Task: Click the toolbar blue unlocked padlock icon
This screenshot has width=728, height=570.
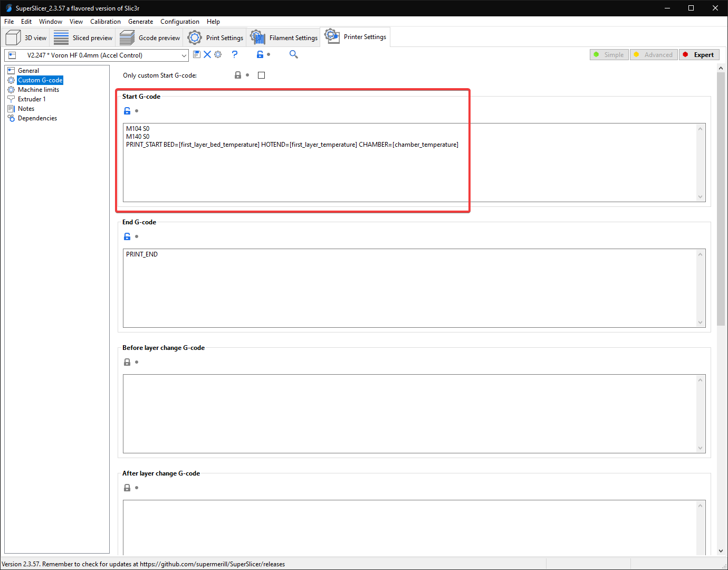Action: (x=260, y=54)
